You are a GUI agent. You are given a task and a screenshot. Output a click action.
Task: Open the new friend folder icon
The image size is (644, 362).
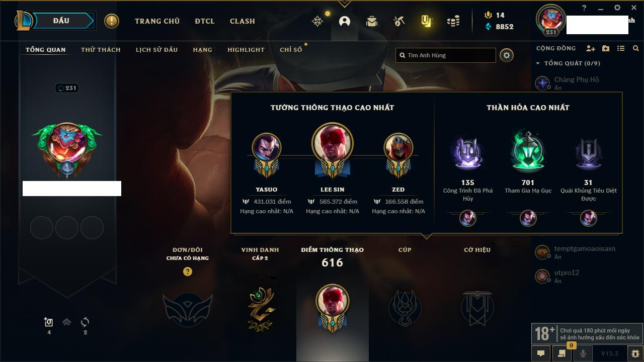606,48
